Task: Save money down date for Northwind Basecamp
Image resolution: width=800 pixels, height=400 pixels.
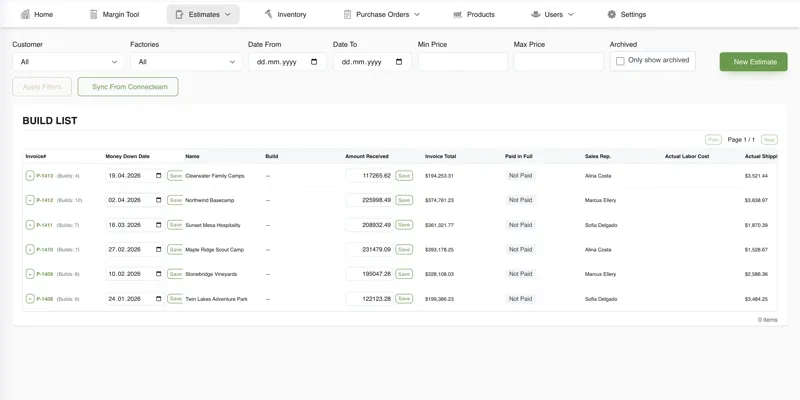Action: 175,200
